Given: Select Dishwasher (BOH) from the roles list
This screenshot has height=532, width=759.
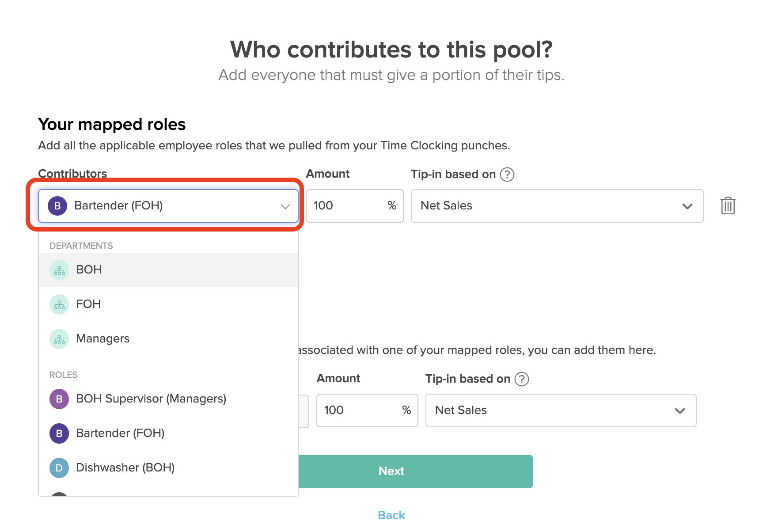Looking at the screenshot, I should pyautogui.click(x=125, y=467).
